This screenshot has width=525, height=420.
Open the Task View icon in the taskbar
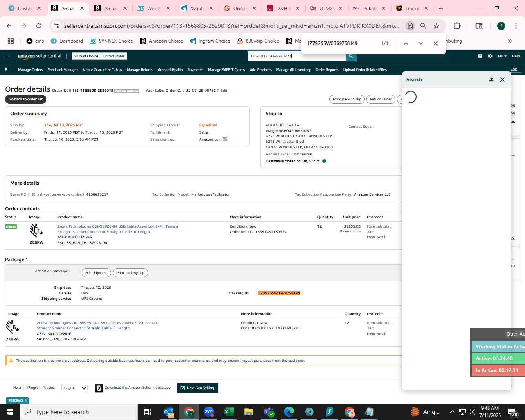point(148,412)
